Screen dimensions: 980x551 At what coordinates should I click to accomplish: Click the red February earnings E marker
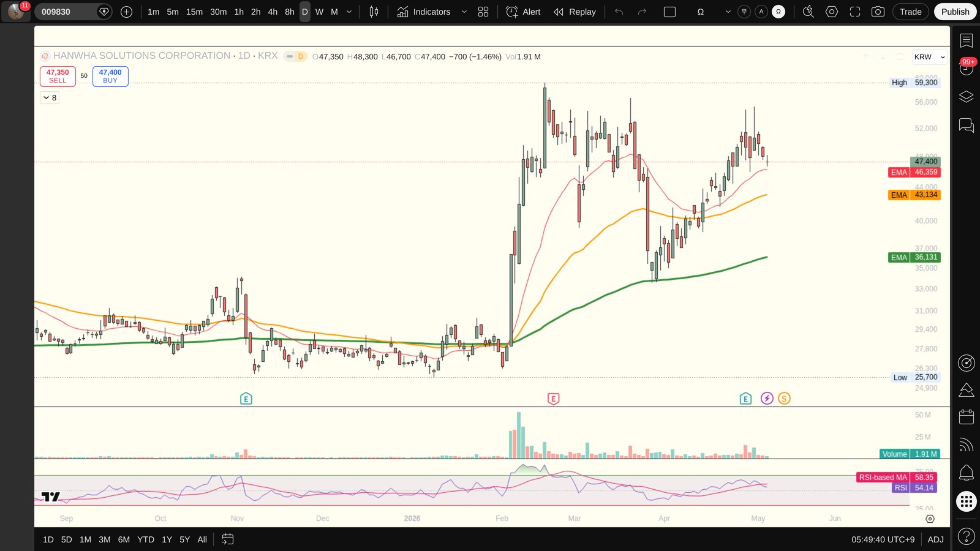click(553, 399)
